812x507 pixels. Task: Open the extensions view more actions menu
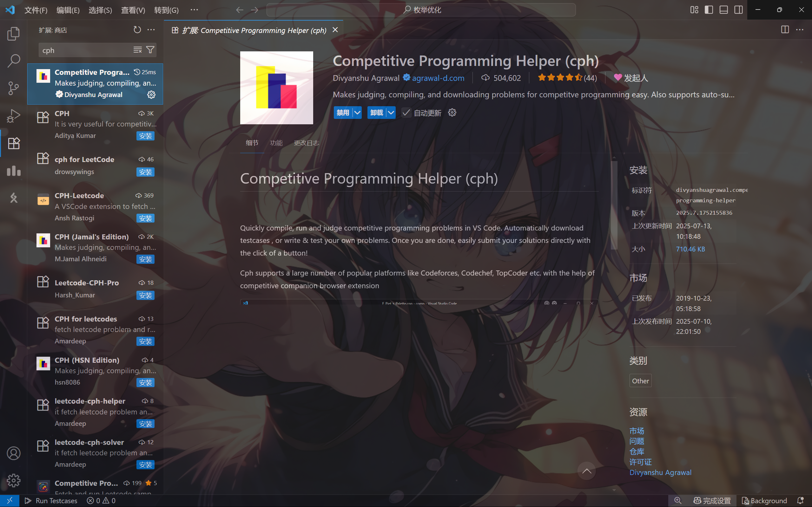(151, 30)
